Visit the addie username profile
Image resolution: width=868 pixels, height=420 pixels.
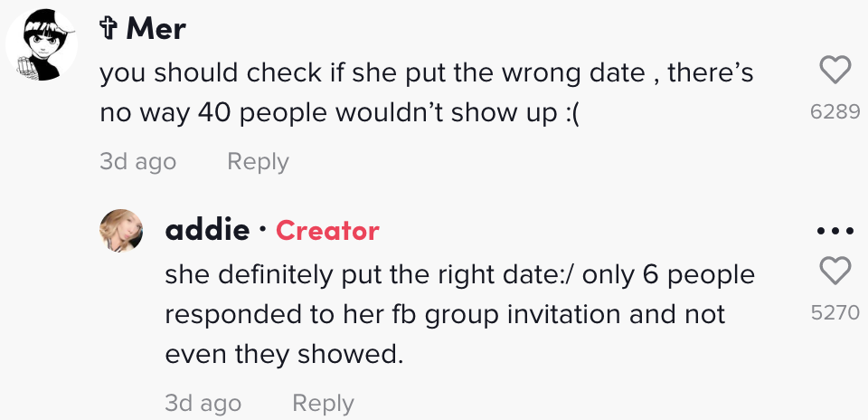coord(207,230)
